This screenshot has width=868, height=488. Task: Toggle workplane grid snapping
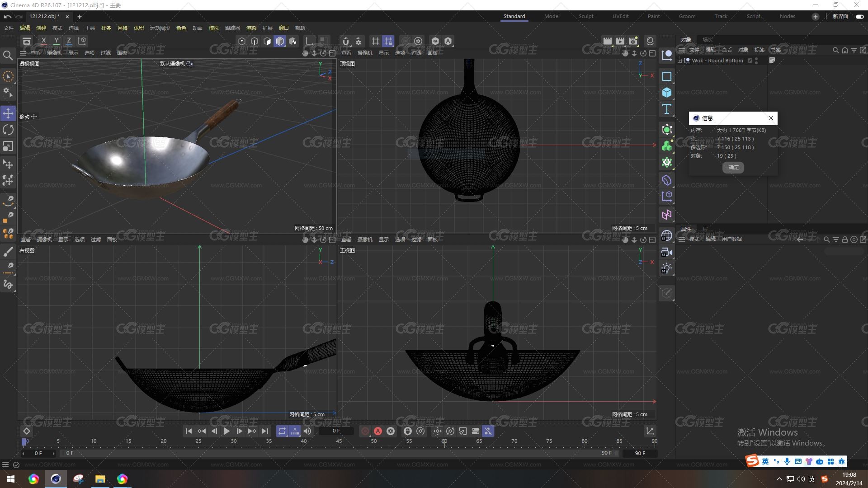(x=376, y=41)
